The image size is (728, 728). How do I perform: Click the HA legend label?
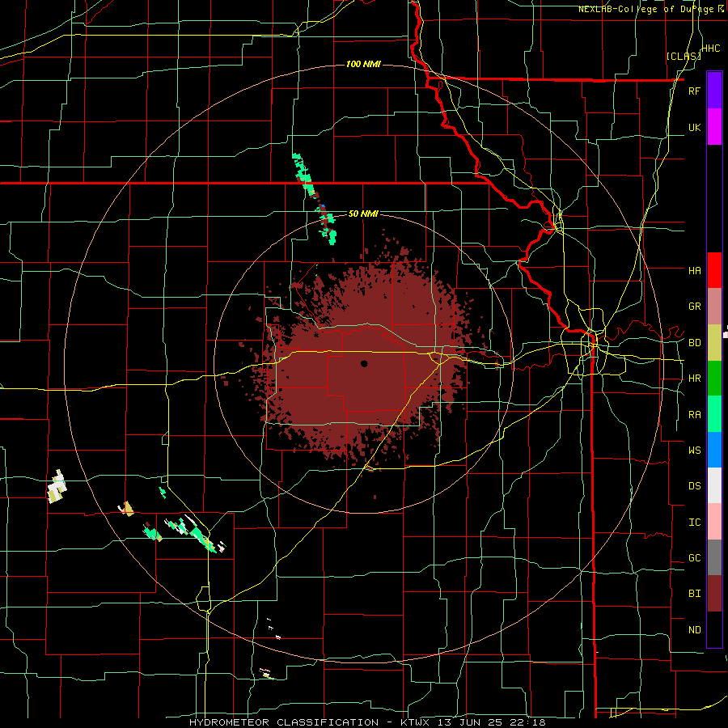[694, 270]
